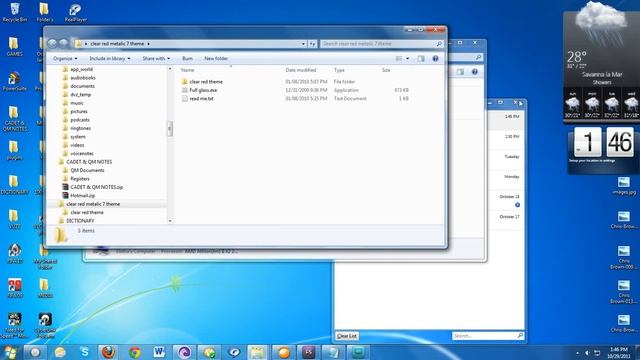Launch Firefox from the taskbar
The width and height of the screenshot is (640, 360).
pyautogui.click(x=109, y=352)
